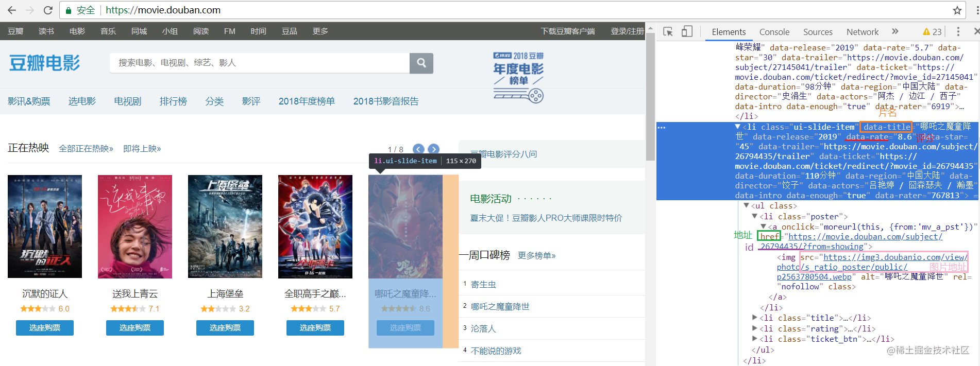
Task: Activate DevTools inspect element picker
Action: [x=668, y=31]
